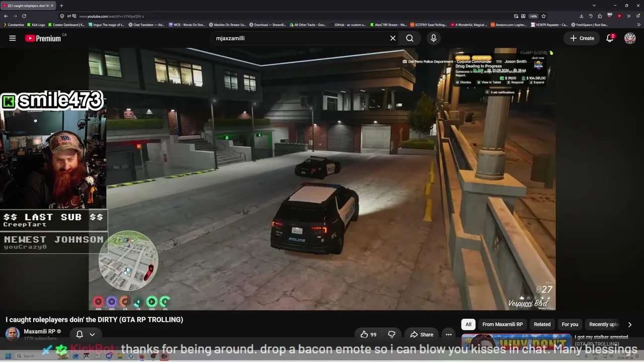This screenshot has height=362, width=644.
Task: Dislike this video
Action: [x=391, y=334]
